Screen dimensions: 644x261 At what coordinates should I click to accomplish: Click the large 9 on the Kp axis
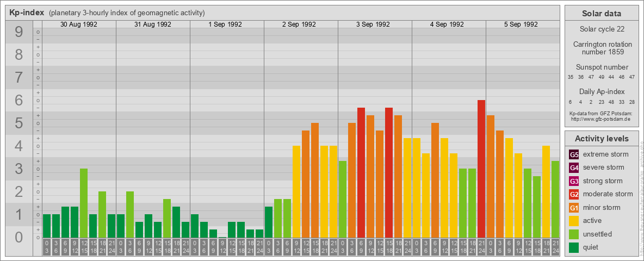(19, 32)
